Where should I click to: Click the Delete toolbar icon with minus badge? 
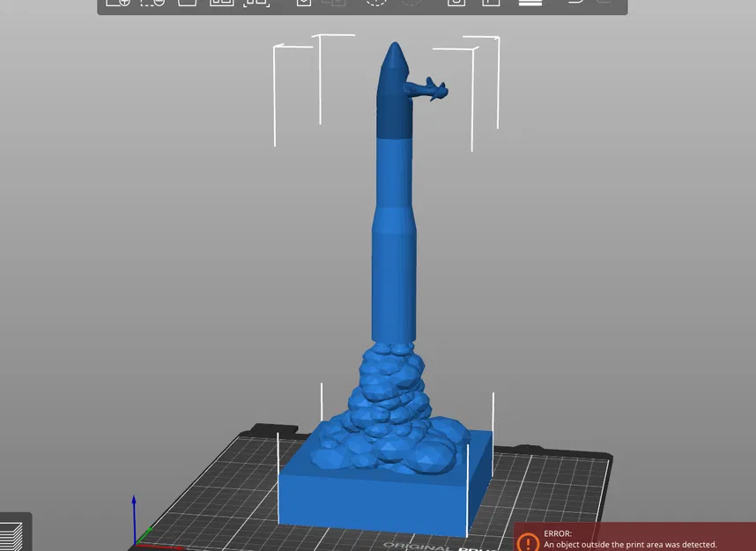pos(152,3)
